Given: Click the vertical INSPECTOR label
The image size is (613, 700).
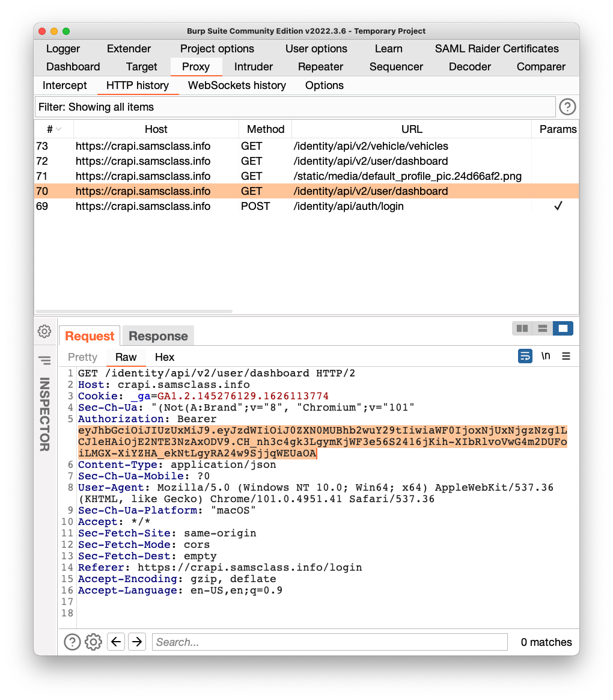Looking at the screenshot, I should click(x=44, y=414).
